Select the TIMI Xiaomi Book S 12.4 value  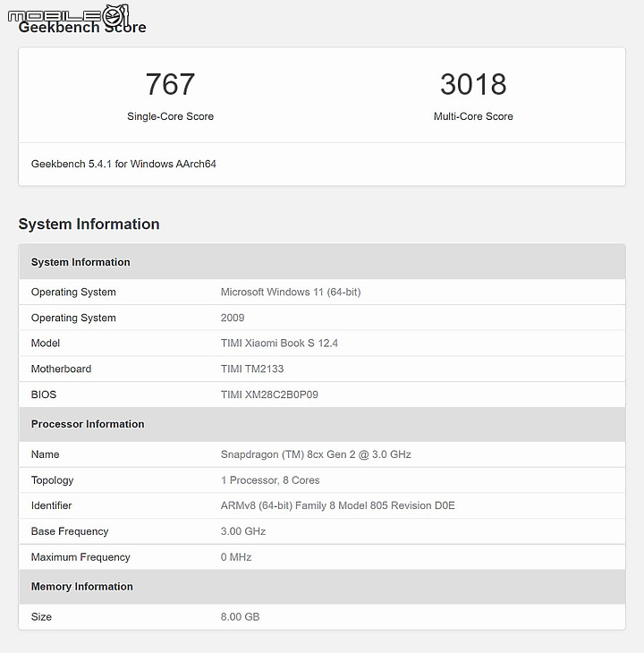pos(279,343)
